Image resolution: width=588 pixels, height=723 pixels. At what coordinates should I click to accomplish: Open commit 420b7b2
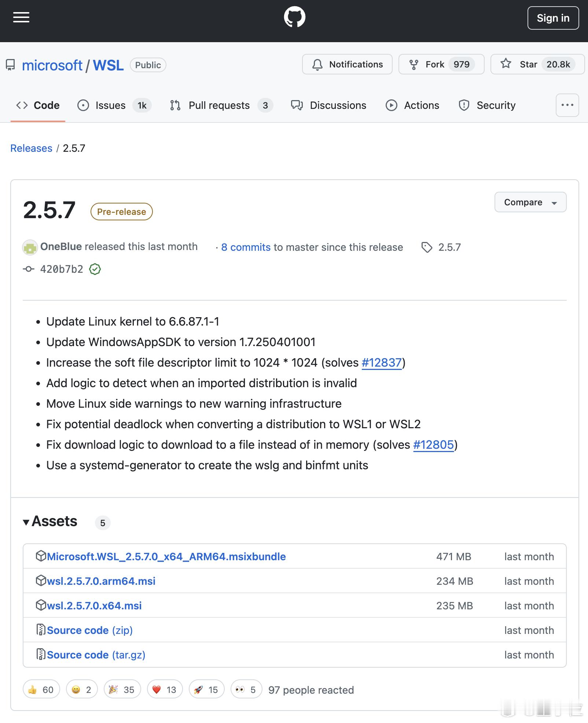(62, 269)
